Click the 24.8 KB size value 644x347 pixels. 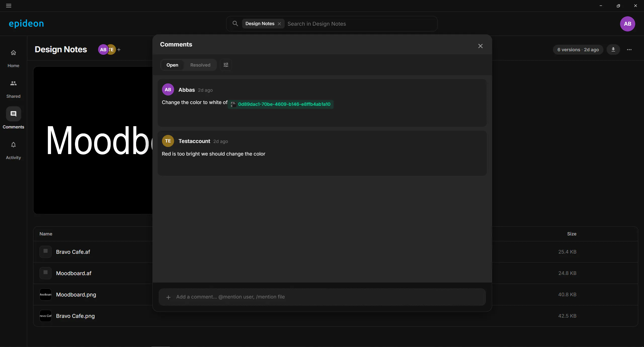point(567,273)
